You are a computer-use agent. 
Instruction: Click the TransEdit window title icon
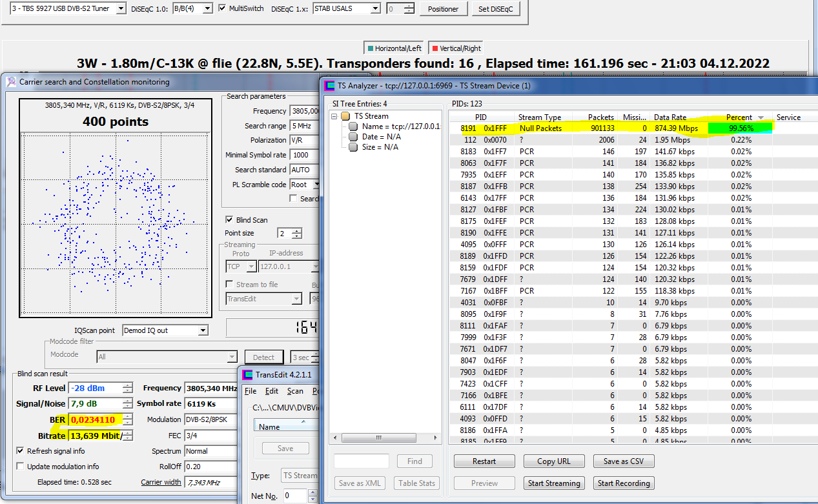[247, 375]
